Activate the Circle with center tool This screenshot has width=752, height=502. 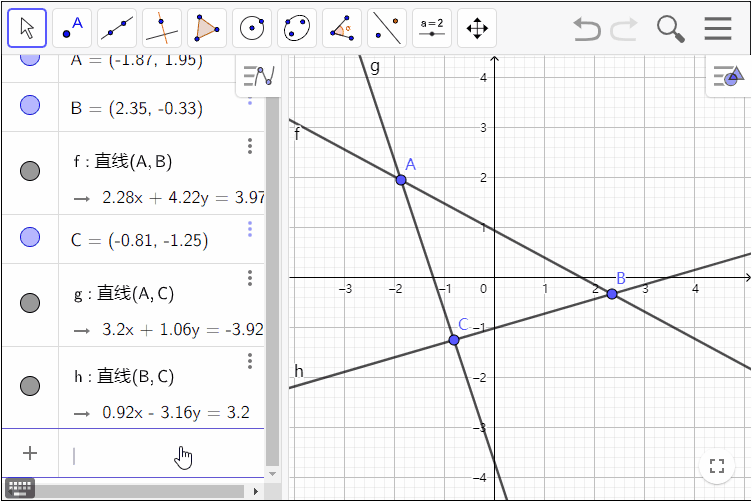click(252, 28)
